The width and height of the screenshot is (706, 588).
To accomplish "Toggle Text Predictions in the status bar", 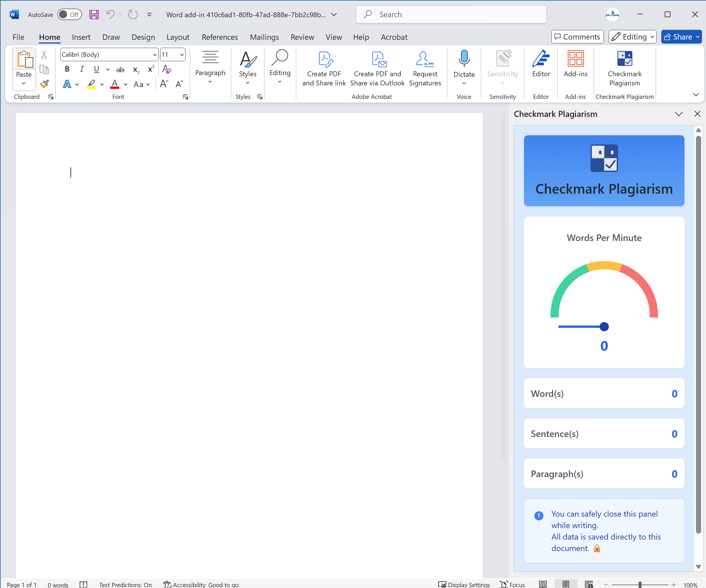I will 125,584.
